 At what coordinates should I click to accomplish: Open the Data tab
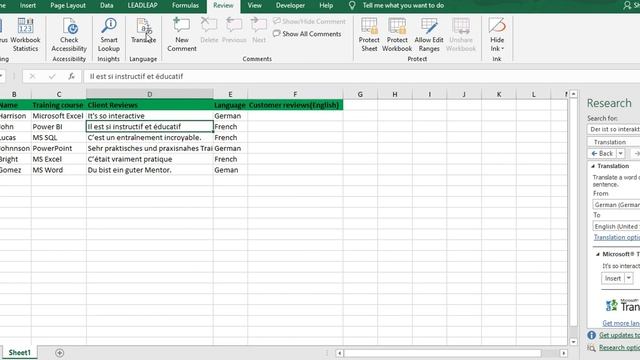click(107, 6)
